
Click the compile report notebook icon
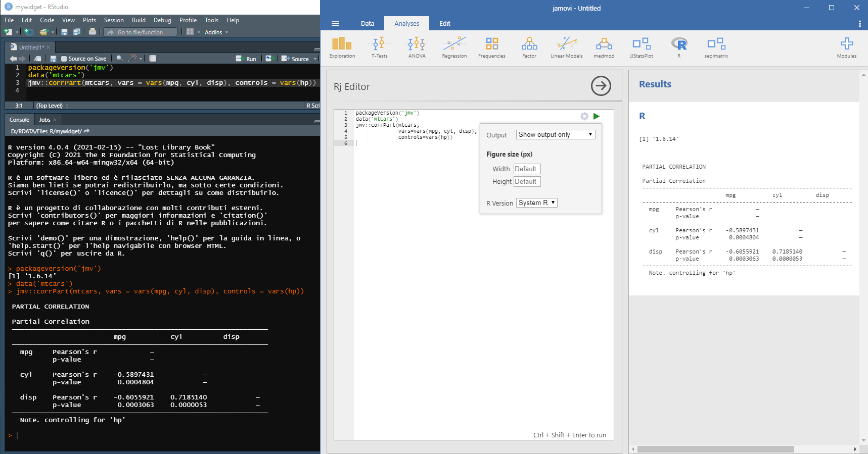tap(152, 59)
